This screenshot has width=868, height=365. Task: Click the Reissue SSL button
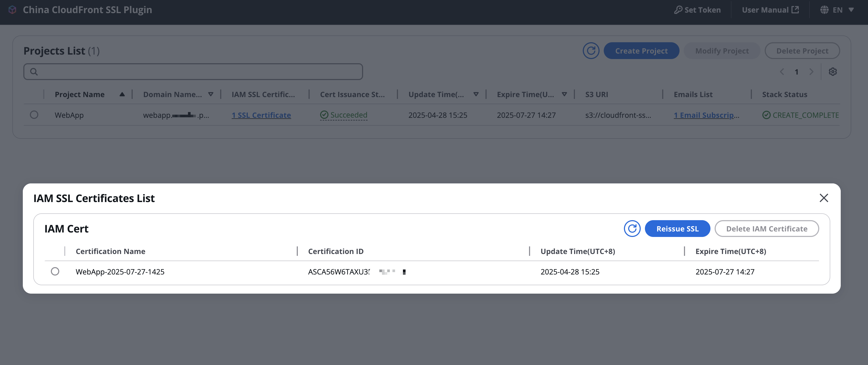(677, 229)
